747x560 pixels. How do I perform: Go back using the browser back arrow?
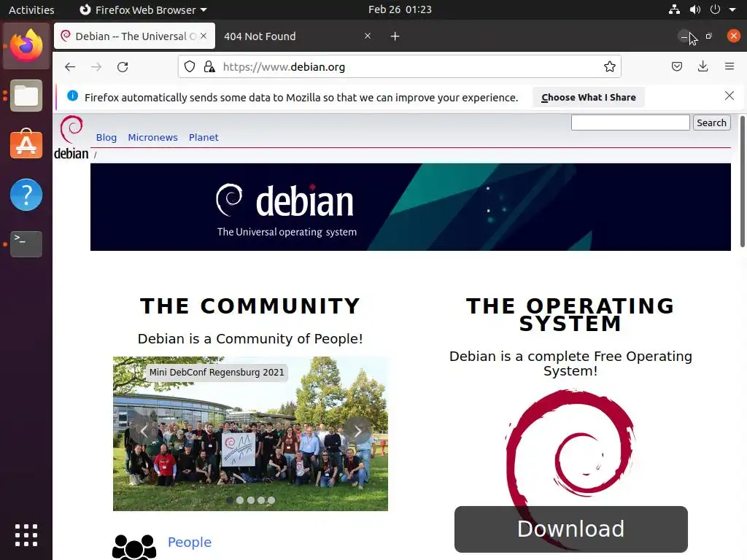pyautogui.click(x=70, y=67)
